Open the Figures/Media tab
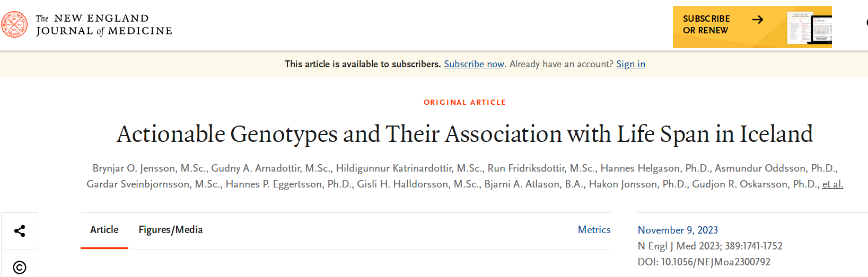The height and width of the screenshot is (277, 868). [x=171, y=230]
